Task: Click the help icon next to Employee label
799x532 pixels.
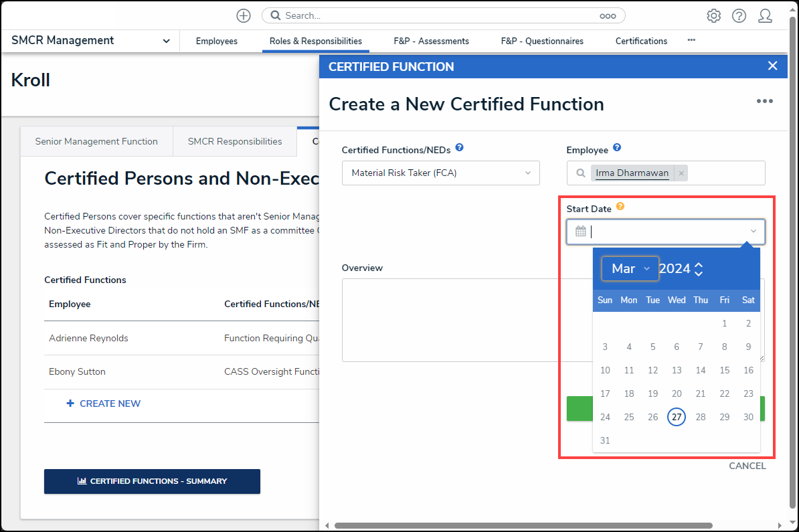Action: coord(617,148)
